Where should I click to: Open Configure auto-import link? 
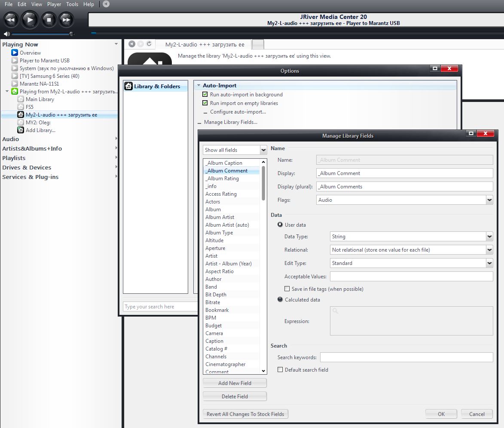(x=238, y=112)
